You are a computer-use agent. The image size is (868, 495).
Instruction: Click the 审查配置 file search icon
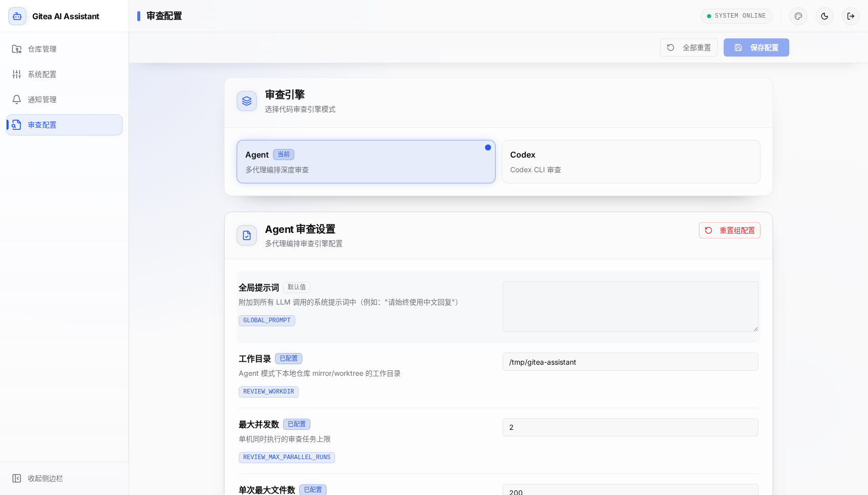click(17, 125)
